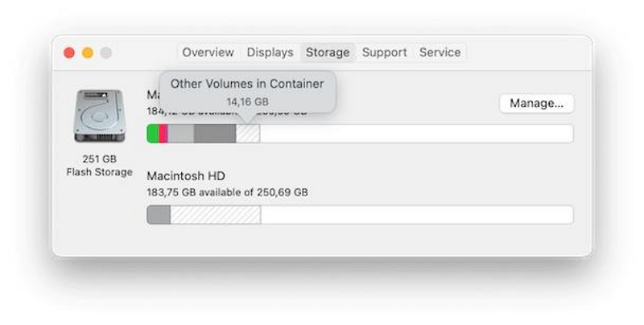Screen dimensions: 644x325
Task: Click the green segment of storage bar
Action: point(153,134)
